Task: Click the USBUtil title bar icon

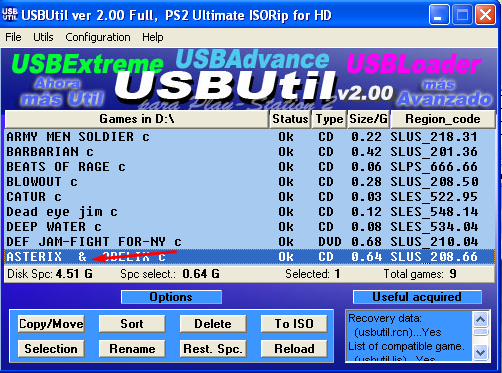Action: coord(10,14)
